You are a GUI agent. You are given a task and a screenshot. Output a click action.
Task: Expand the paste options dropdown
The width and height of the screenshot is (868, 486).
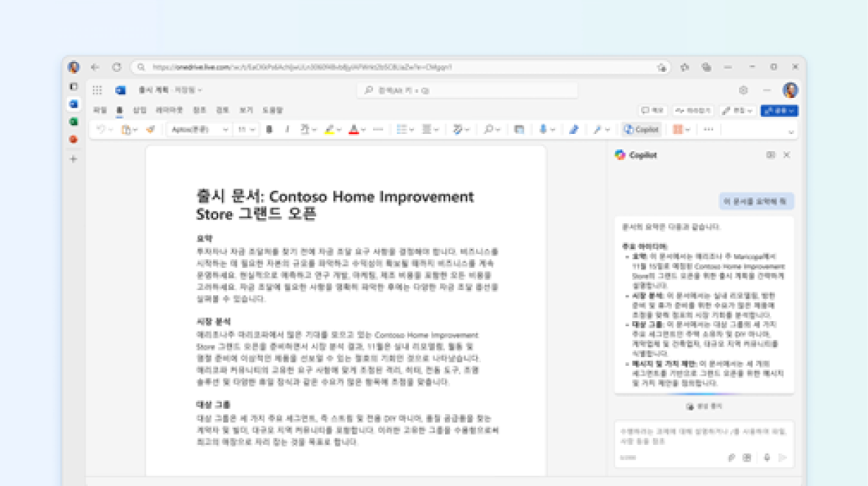pos(136,130)
